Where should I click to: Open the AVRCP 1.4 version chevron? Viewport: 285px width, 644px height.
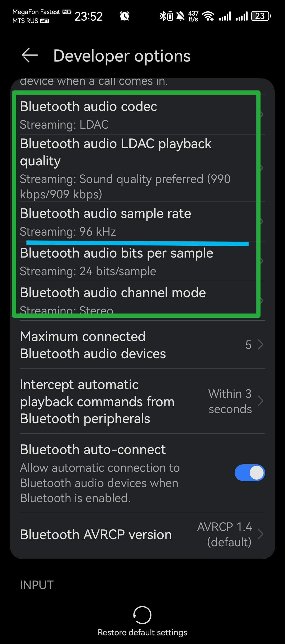pos(260,534)
